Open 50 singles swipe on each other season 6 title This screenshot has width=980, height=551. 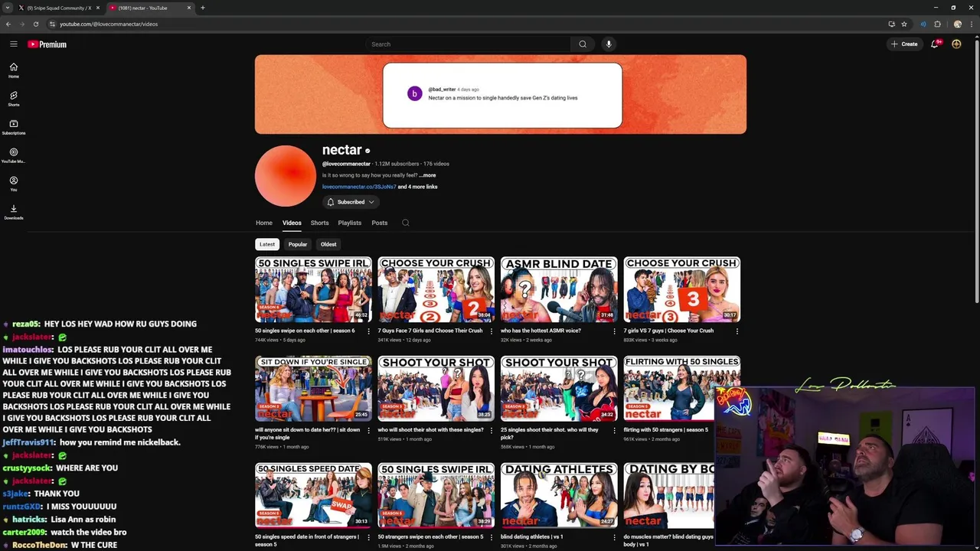305,331
